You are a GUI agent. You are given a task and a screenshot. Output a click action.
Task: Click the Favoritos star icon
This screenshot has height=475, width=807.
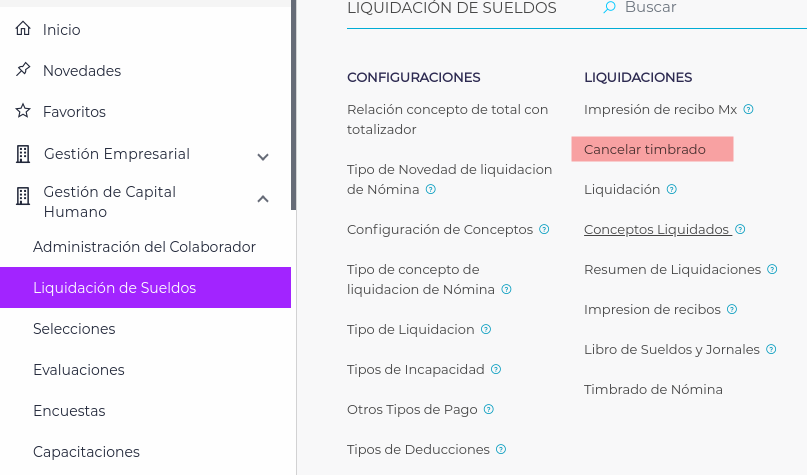click(x=23, y=112)
